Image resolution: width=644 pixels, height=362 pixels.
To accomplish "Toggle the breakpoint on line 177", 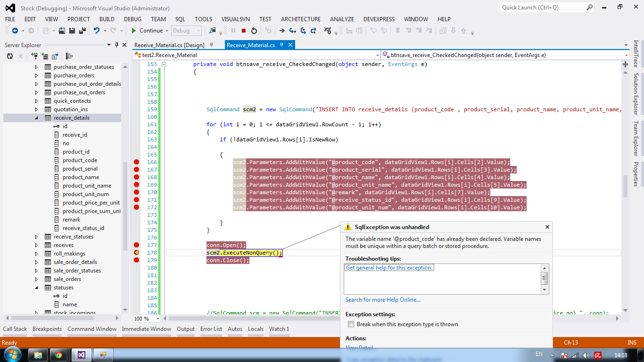I will 137,245.
